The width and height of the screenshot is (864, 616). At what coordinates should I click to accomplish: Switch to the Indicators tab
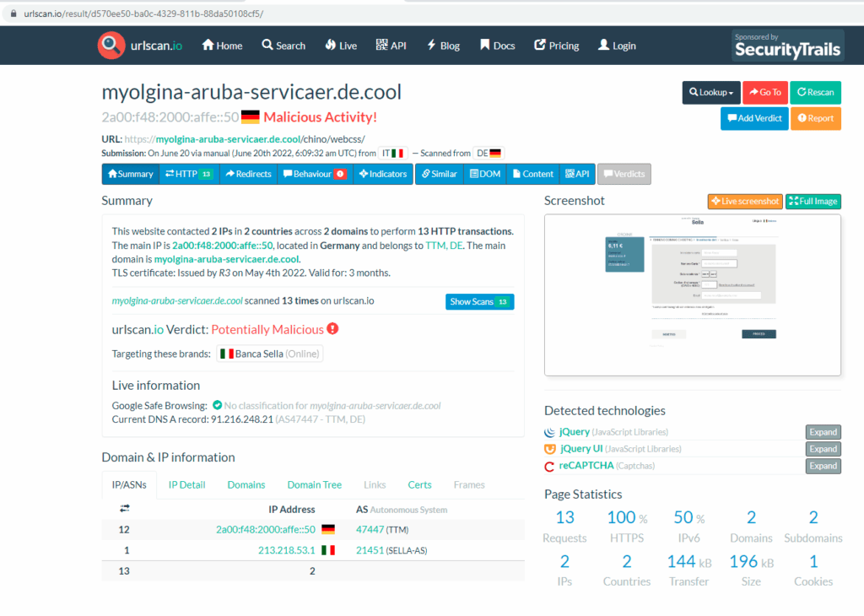pyautogui.click(x=383, y=174)
